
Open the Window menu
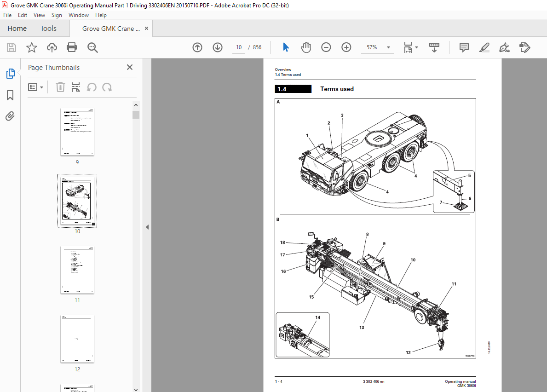[79, 15]
